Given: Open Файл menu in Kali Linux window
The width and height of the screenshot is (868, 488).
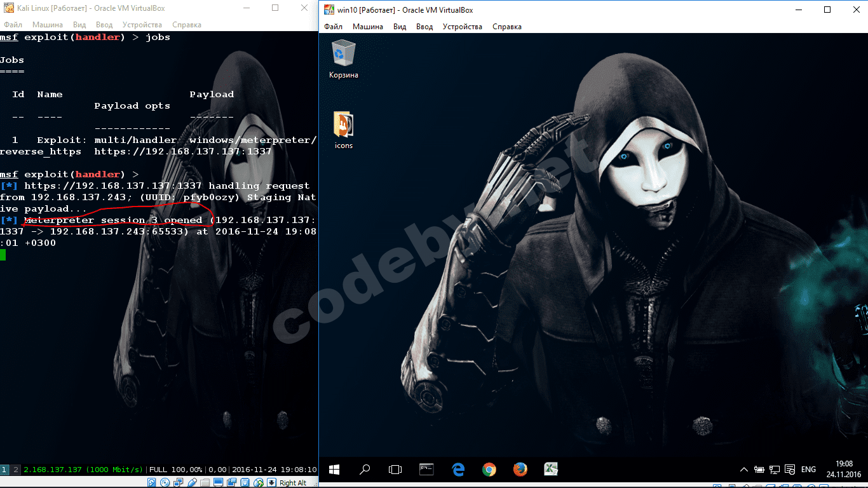Looking at the screenshot, I should pos(13,25).
